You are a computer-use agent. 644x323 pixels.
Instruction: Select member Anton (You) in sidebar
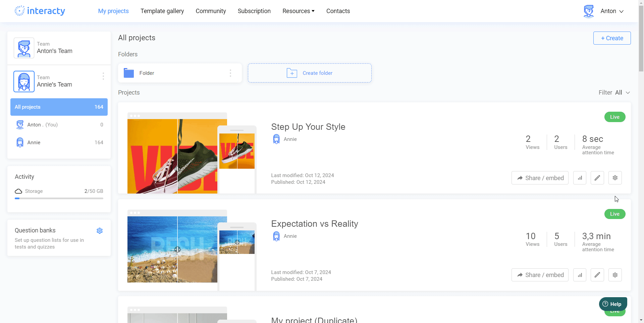point(59,125)
